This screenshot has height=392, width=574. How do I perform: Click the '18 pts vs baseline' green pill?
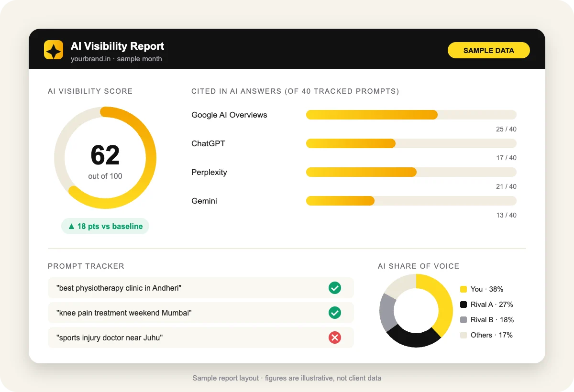pyautogui.click(x=105, y=226)
